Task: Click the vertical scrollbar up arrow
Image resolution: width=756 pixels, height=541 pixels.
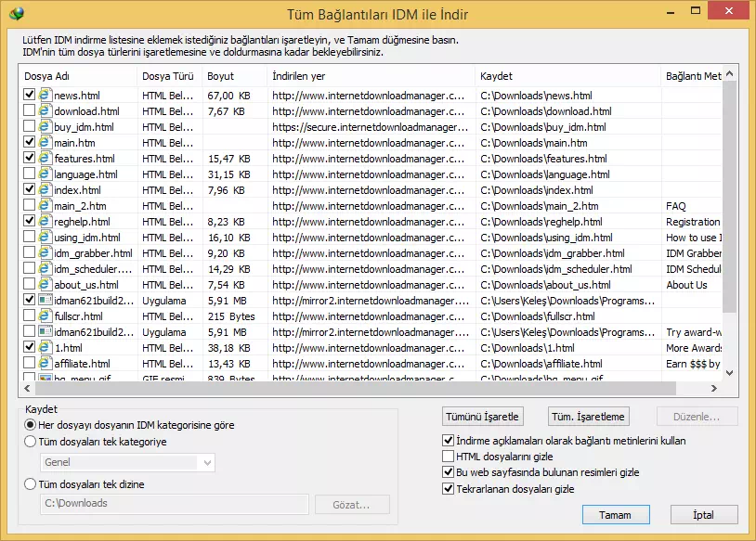Action: click(729, 73)
